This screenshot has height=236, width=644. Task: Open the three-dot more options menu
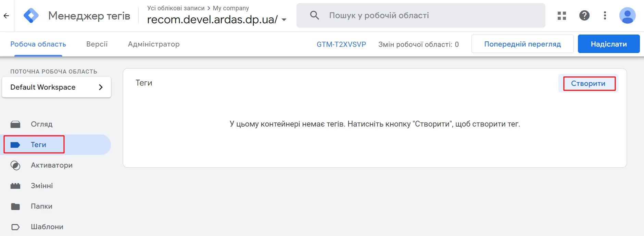click(605, 15)
